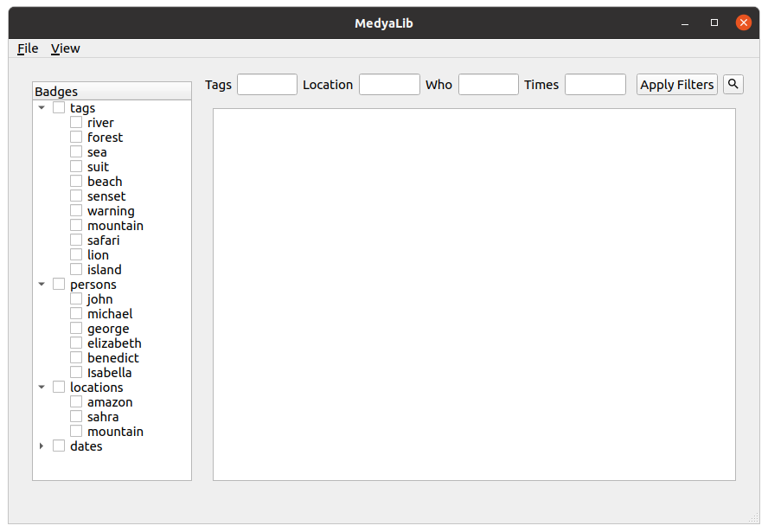Close the MedyaLib window
This screenshot has height=532, width=768.
click(744, 22)
